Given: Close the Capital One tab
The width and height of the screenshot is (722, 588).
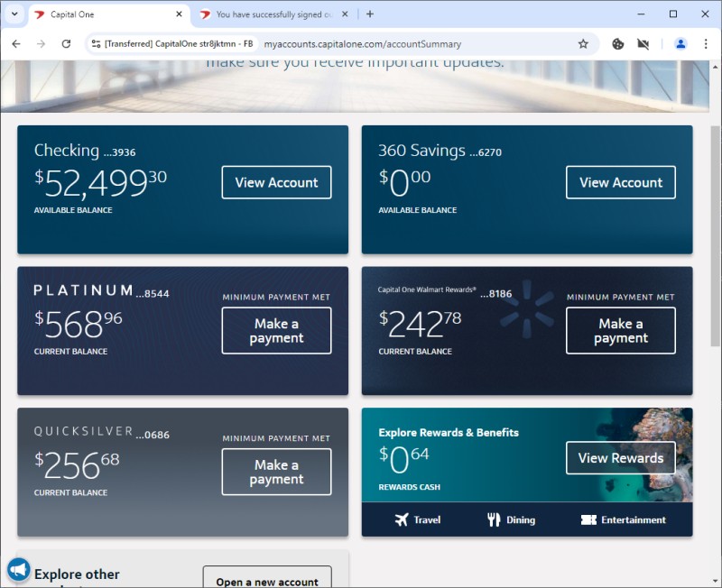Looking at the screenshot, I should click(x=179, y=14).
